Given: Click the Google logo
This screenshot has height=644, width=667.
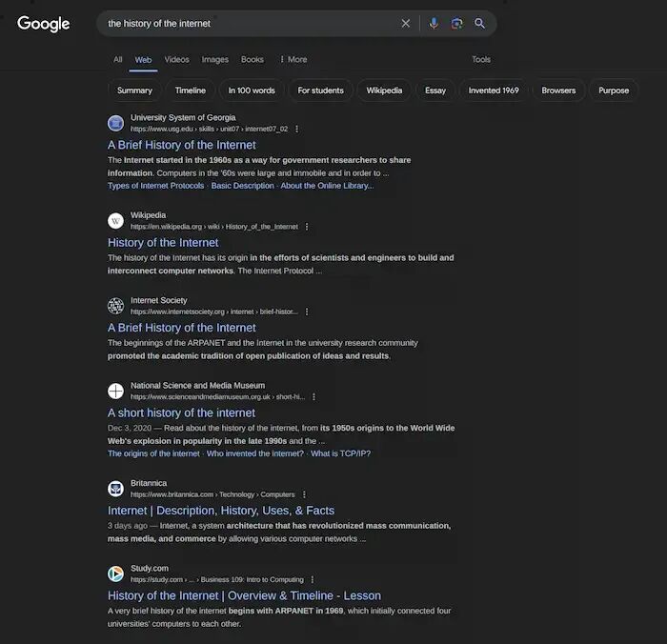Looking at the screenshot, I should tap(44, 24).
